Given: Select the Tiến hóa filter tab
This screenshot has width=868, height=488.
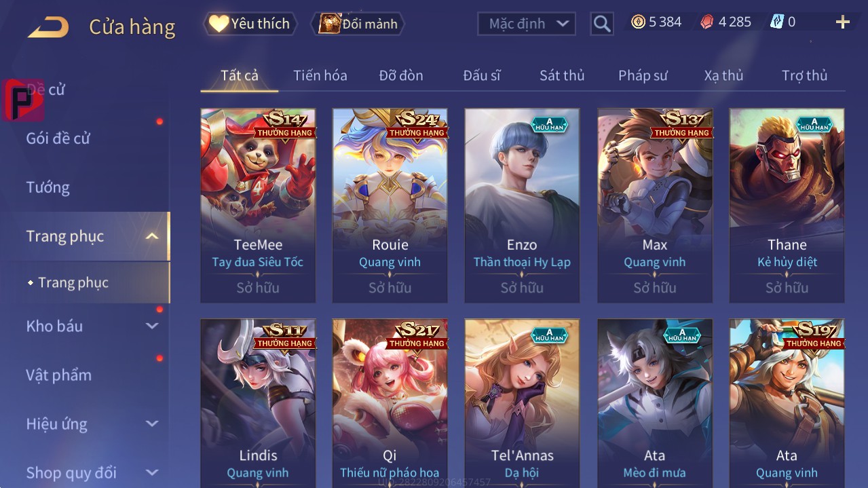Looking at the screenshot, I should tap(320, 75).
